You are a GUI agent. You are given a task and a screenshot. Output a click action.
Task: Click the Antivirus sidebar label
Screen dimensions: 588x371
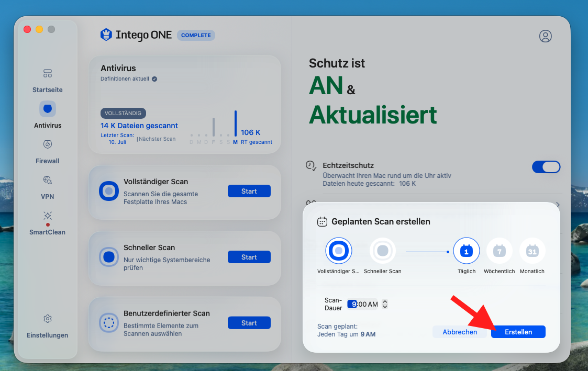coord(48,126)
